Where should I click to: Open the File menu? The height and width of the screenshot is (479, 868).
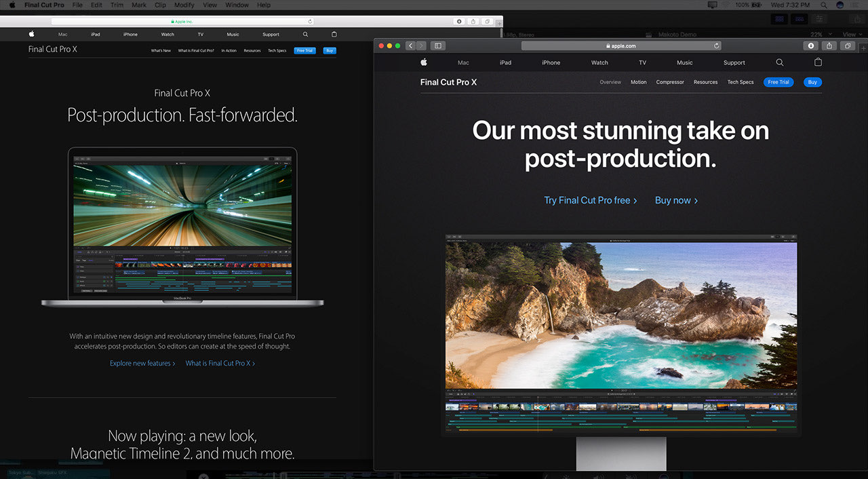(x=77, y=5)
